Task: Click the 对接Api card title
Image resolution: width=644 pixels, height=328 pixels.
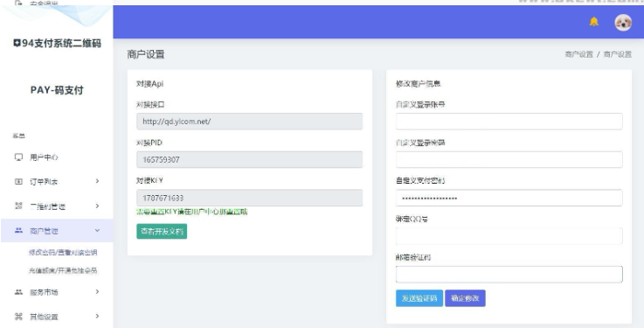Action: (150, 84)
